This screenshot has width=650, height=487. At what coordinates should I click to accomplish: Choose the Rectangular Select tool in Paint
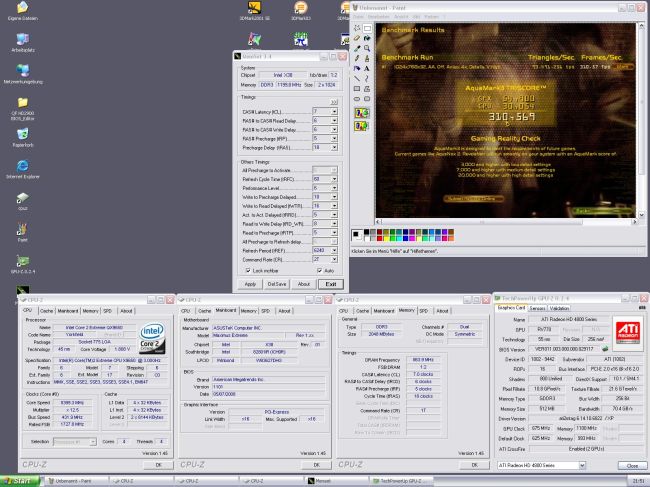(367, 28)
